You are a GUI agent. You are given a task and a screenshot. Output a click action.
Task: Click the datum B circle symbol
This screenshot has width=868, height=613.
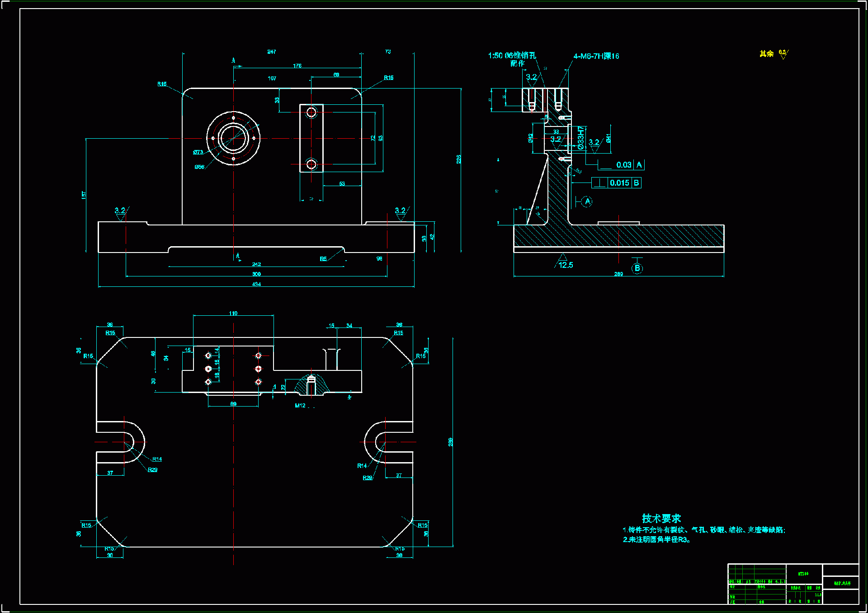pos(637,268)
